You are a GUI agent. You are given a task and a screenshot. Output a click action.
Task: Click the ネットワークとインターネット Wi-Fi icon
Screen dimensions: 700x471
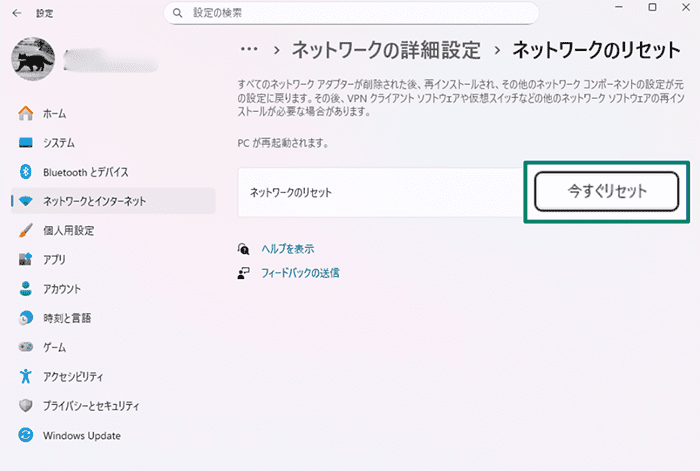[26, 201]
